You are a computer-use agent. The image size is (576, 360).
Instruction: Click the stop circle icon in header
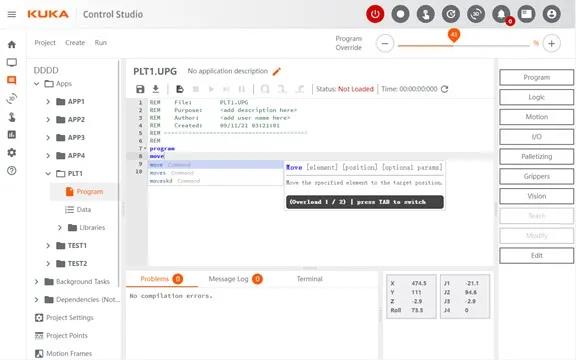pyautogui.click(x=400, y=14)
